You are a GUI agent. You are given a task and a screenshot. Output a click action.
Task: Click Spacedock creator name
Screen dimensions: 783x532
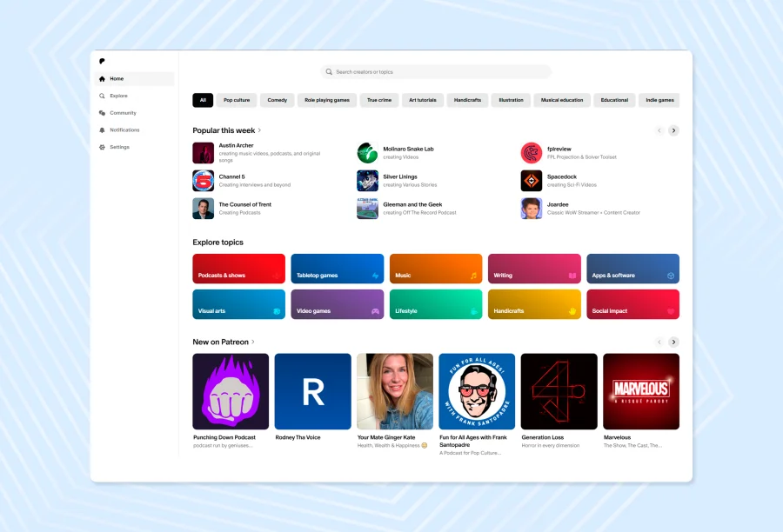coord(562,176)
